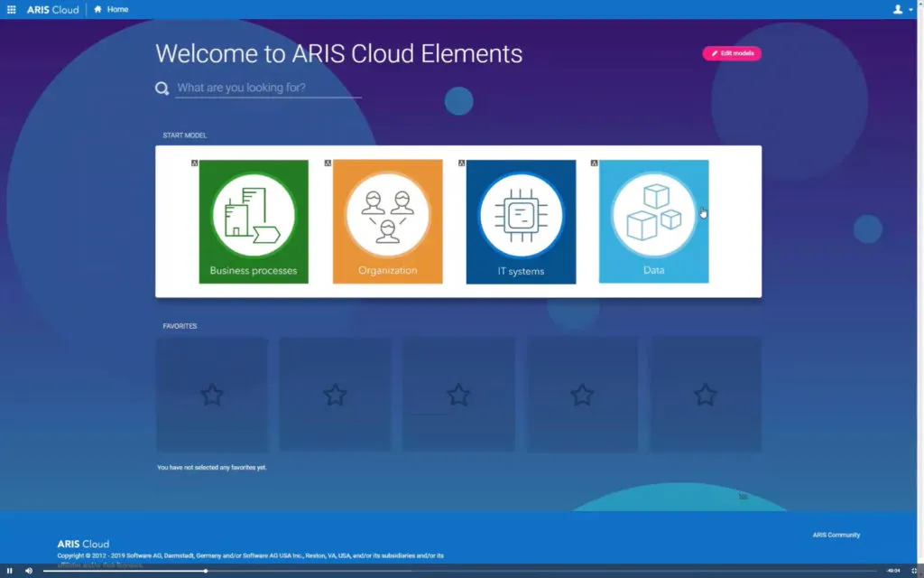The image size is (924, 578).
Task: Open the Organization tile
Action: point(388,222)
